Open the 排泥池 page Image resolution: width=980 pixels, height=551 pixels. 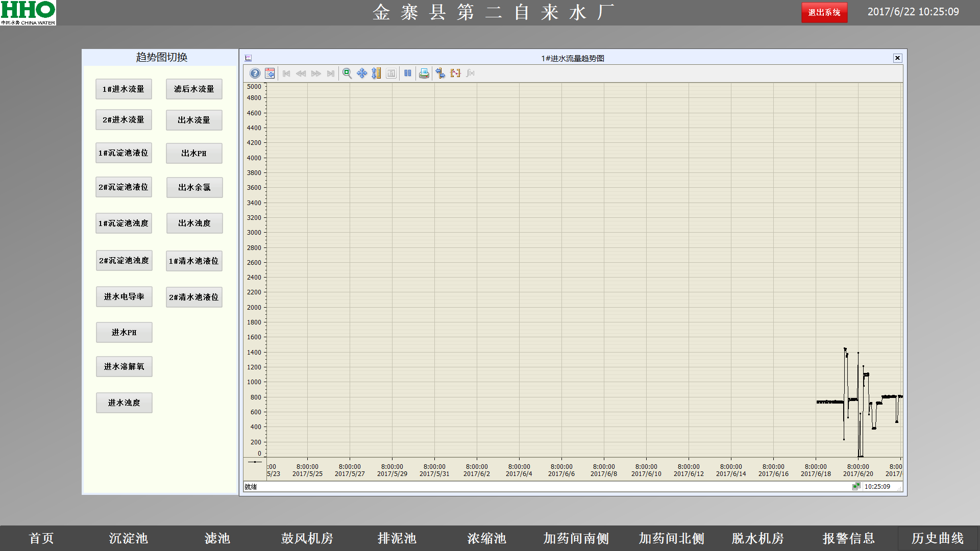click(397, 538)
